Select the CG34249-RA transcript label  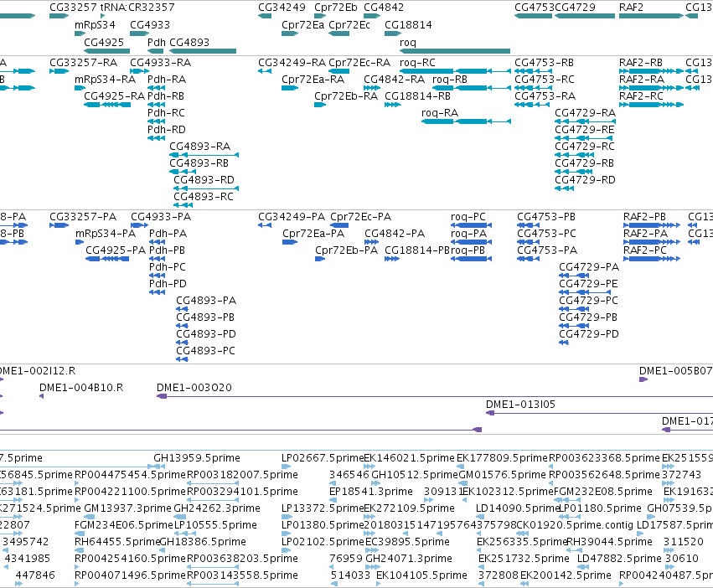pos(292,63)
